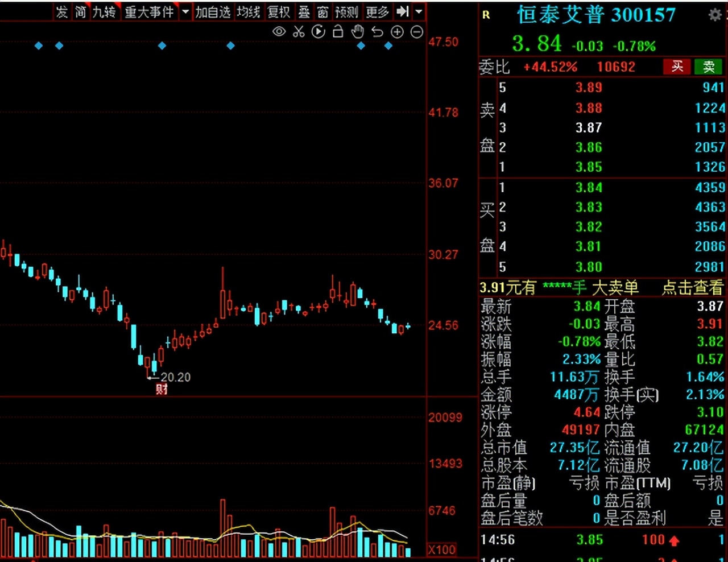Toggle the 复权 price adjustment button

(x=279, y=11)
